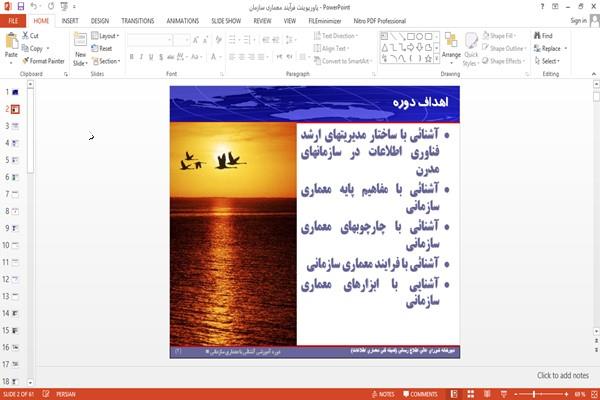The height and width of the screenshot is (400, 600).
Task: Expand the Section dropdown
Action: click(x=106, y=61)
